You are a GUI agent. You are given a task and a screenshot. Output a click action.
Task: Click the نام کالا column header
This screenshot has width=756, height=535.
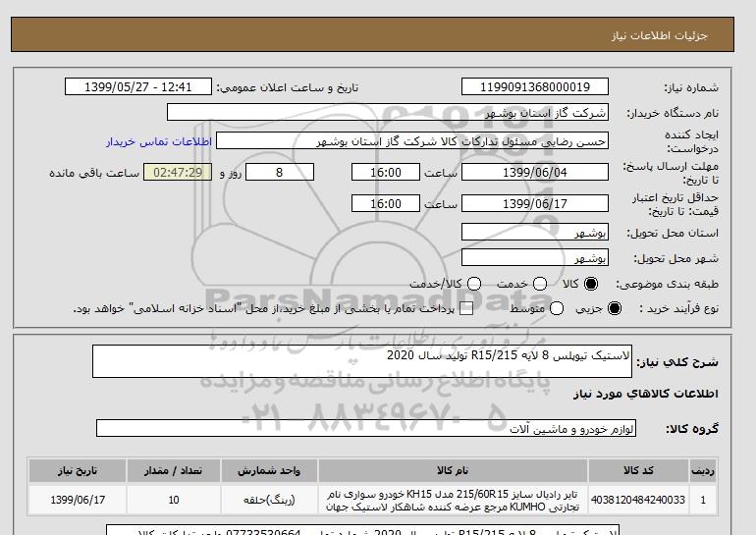pos(453,470)
